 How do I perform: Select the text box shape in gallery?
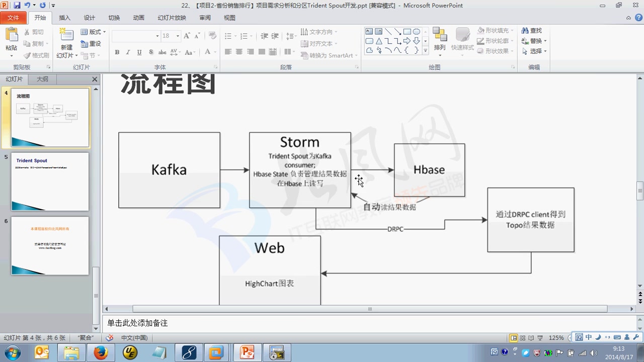point(369,32)
